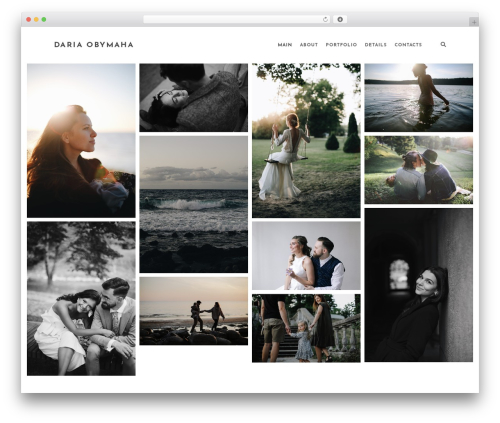
Task: Click the Daria Obymaha site logo
Action: click(x=94, y=45)
